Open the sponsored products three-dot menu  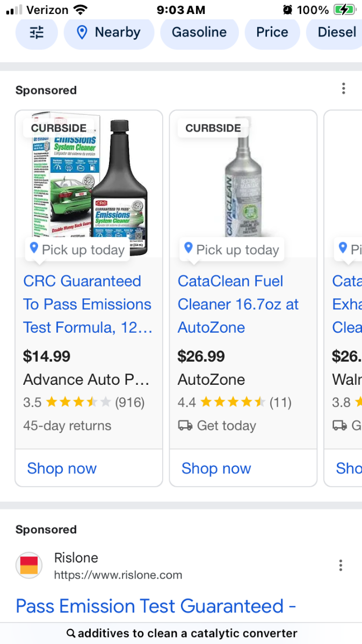coord(344,89)
